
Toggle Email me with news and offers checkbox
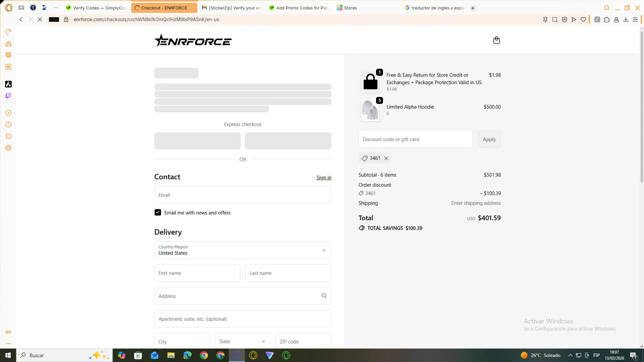(158, 213)
